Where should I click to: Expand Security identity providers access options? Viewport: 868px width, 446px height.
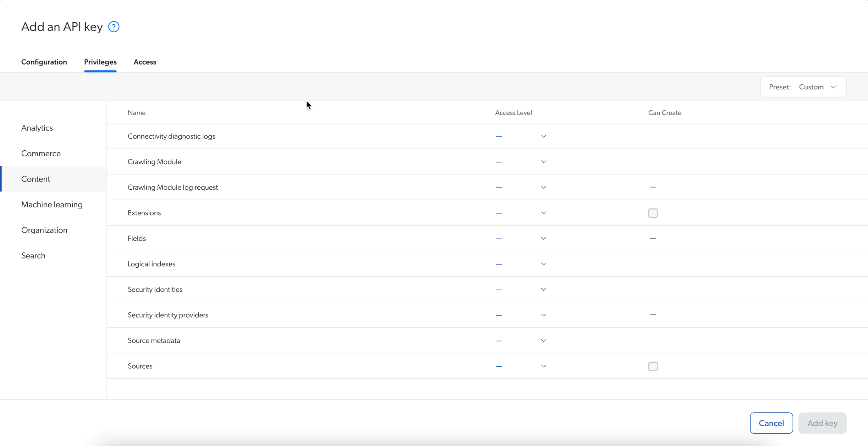543,314
